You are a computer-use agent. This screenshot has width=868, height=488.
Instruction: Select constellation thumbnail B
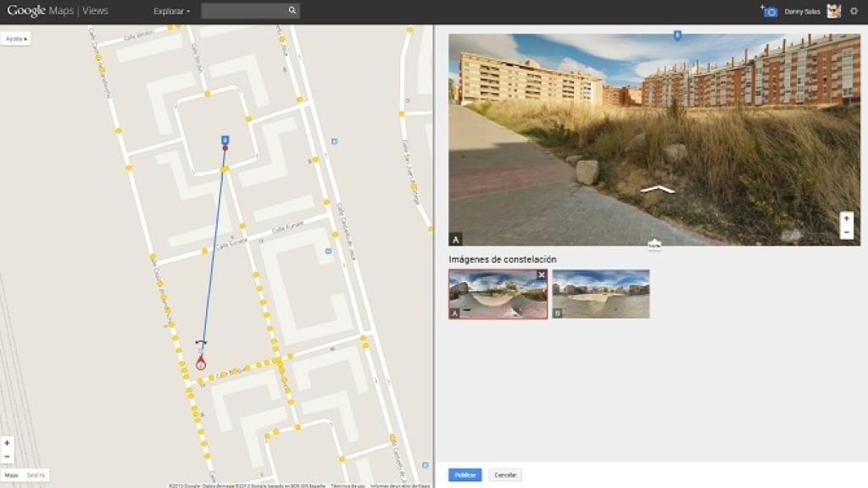(x=599, y=294)
